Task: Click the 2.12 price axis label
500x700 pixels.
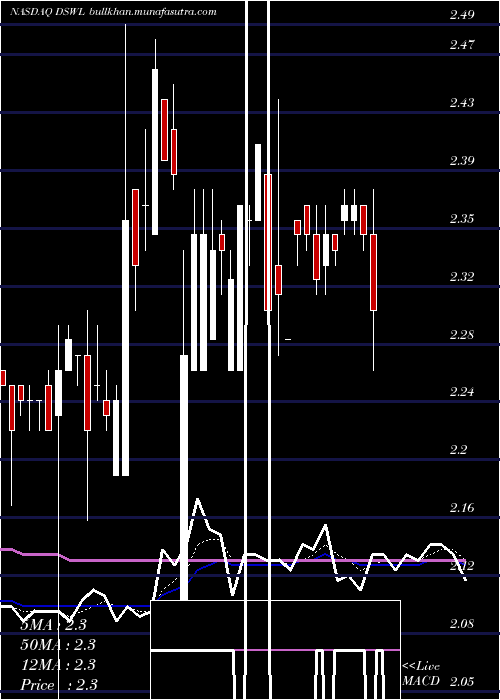Action: pos(462,566)
